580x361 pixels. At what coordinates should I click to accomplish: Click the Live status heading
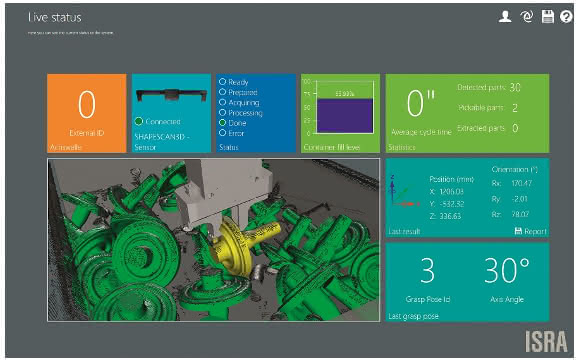click(54, 17)
